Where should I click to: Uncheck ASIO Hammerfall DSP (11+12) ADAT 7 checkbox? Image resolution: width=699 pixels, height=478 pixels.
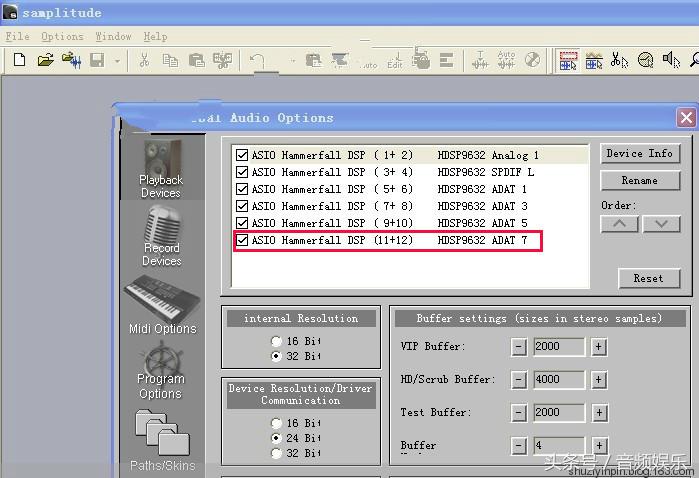[242, 240]
